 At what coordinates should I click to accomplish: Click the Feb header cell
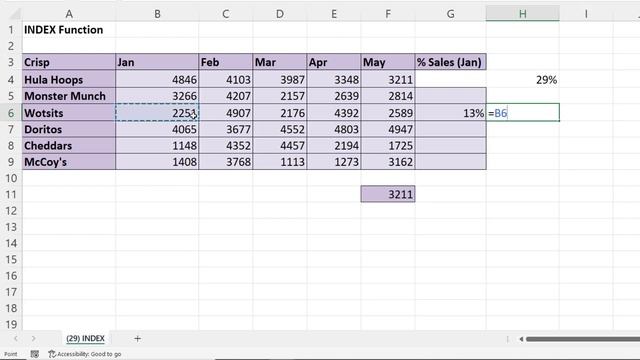pos(226,62)
